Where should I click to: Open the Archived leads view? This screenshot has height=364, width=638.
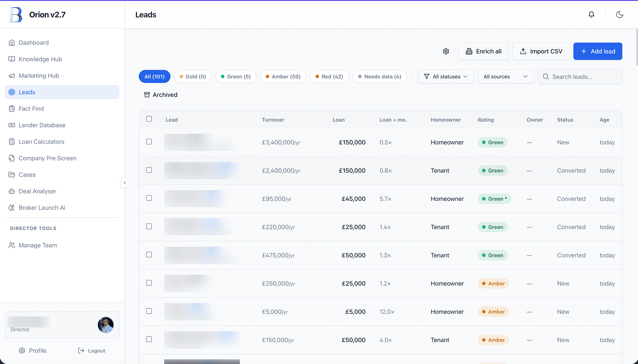[x=161, y=95]
